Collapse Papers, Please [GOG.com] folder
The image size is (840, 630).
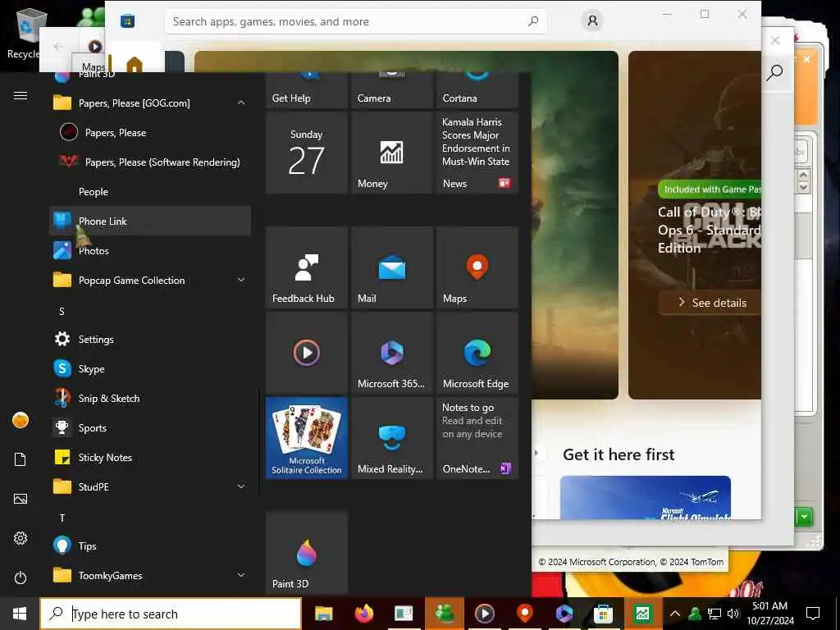(150, 103)
